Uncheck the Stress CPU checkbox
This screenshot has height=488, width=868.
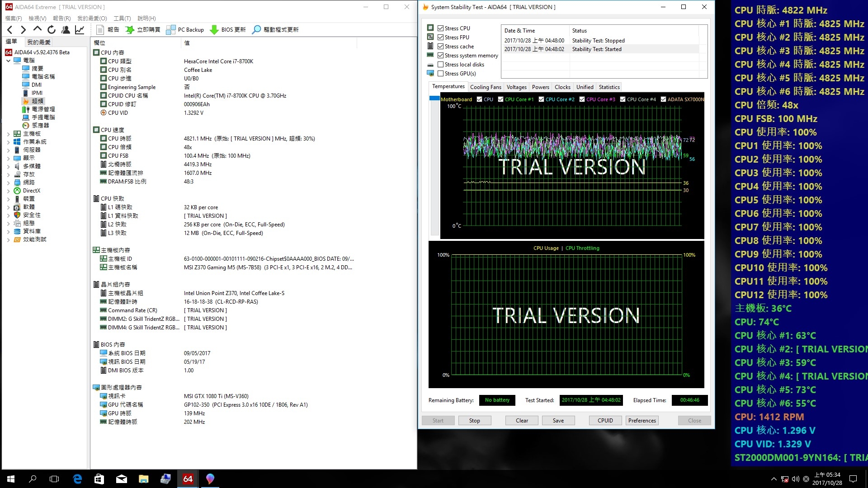point(440,28)
